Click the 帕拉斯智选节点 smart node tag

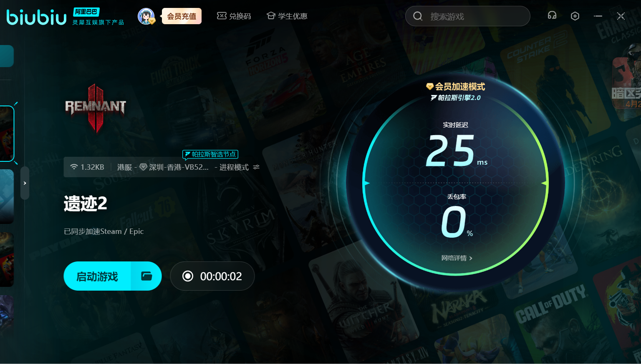(x=210, y=154)
